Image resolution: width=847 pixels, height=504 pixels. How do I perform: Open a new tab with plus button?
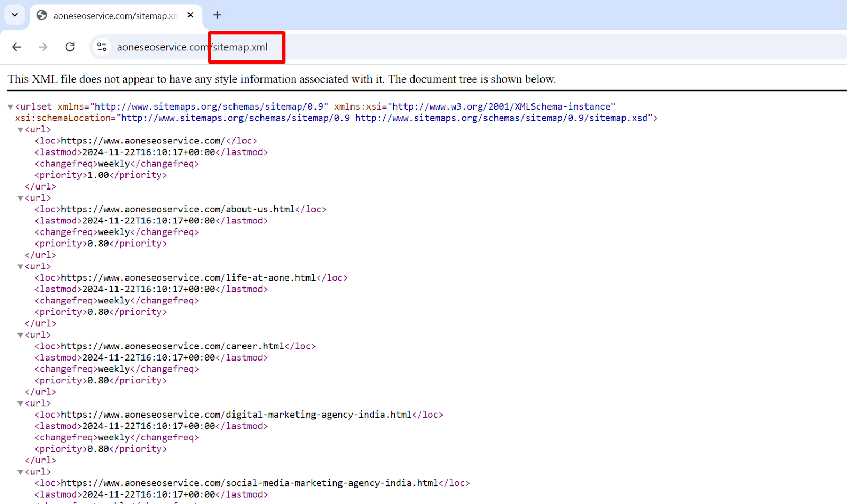click(x=217, y=15)
